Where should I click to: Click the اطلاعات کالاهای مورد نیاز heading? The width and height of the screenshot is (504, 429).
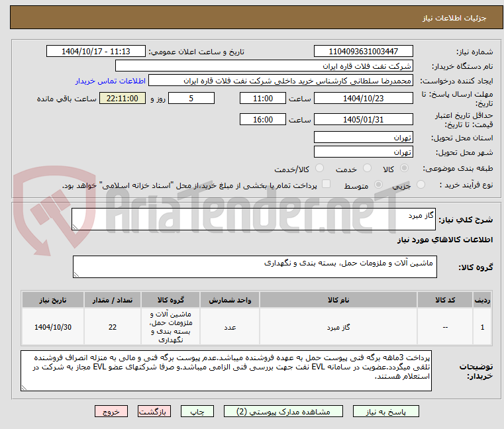pyautogui.click(x=445, y=240)
